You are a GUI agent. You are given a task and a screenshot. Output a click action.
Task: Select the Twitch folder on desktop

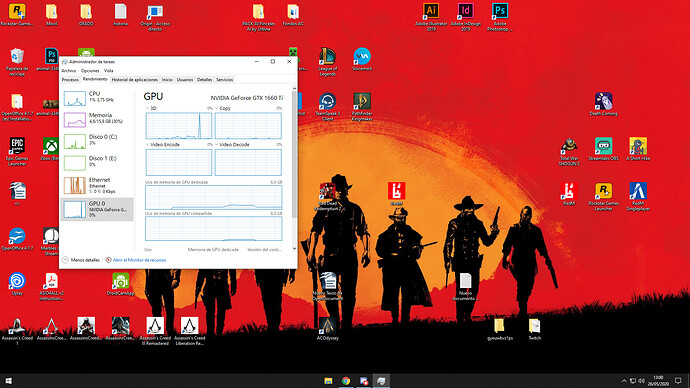coord(534,329)
